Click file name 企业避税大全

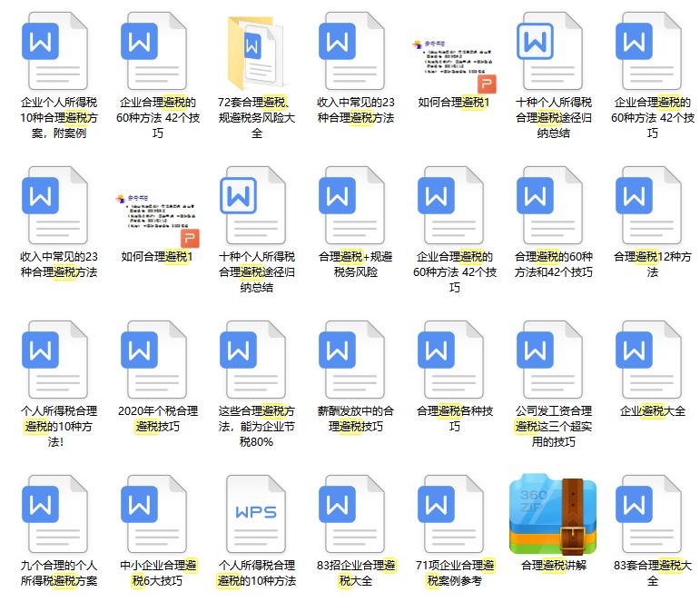pos(653,410)
